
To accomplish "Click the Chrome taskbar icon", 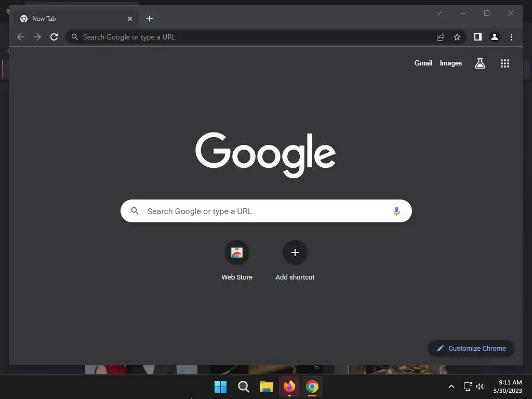I will 312,387.
